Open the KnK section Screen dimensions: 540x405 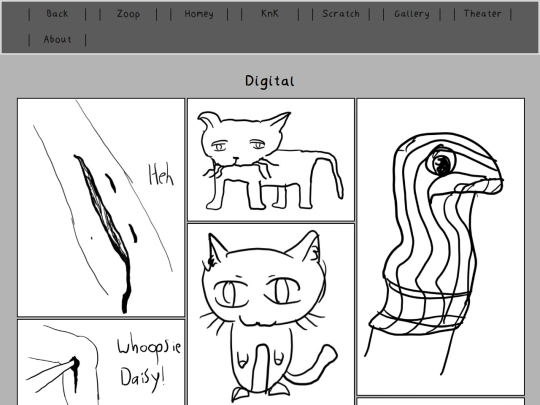[x=270, y=14]
